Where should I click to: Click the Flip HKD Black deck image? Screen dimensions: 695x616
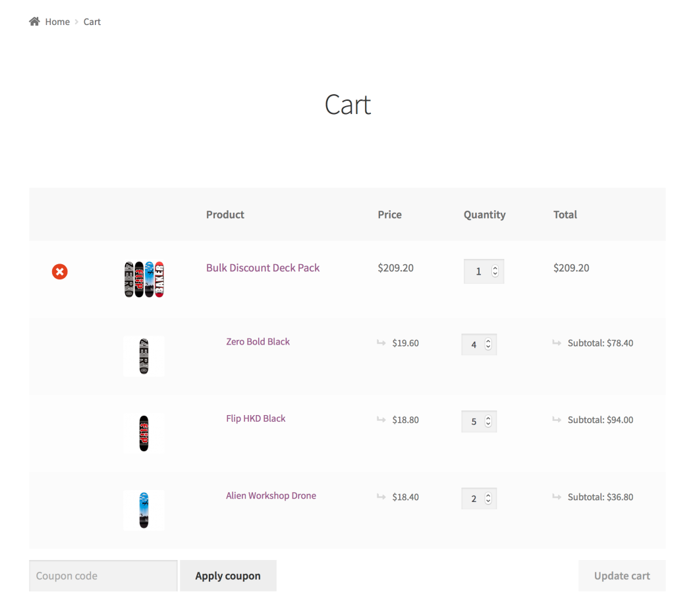point(144,433)
